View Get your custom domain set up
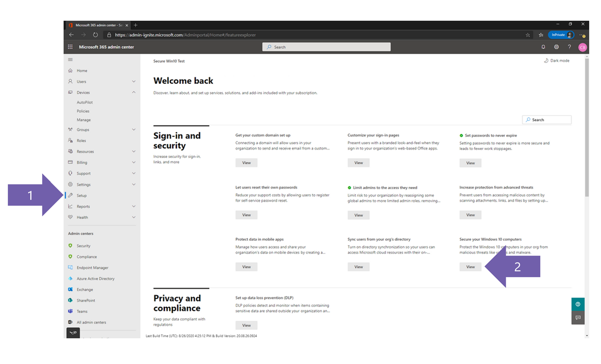 pos(246,163)
